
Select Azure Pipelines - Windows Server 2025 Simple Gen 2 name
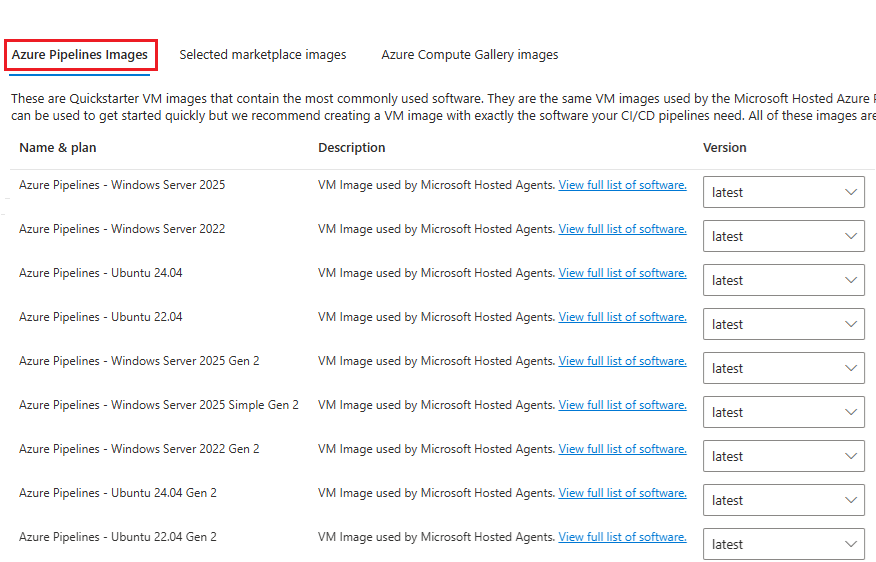click(x=159, y=405)
